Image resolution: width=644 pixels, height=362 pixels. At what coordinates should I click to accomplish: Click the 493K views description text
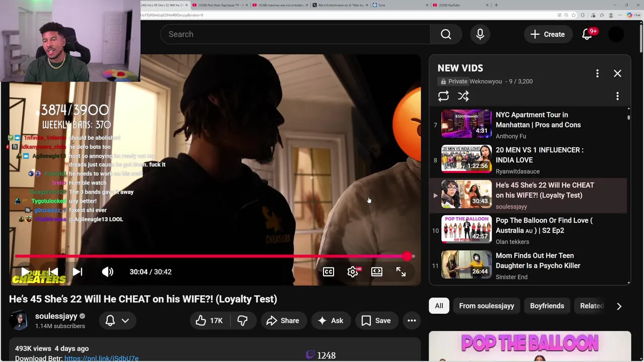(x=33, y=348)
